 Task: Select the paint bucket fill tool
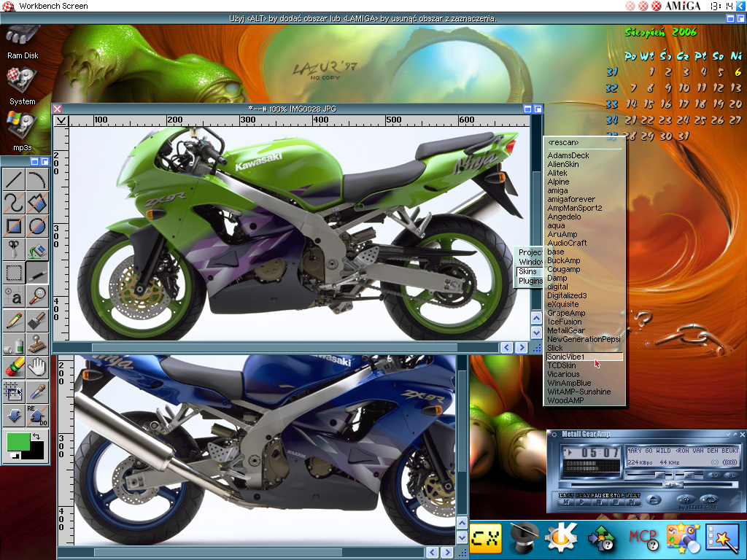pos(37,249)
